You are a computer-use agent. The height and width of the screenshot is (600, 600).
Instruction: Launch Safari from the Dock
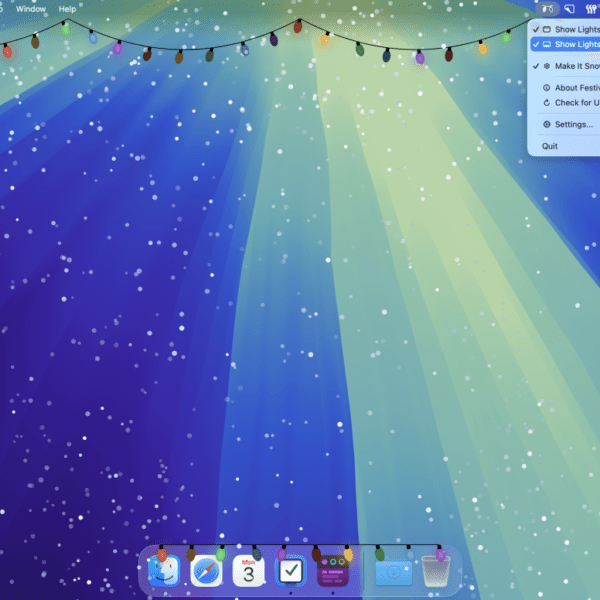point(206,571)
